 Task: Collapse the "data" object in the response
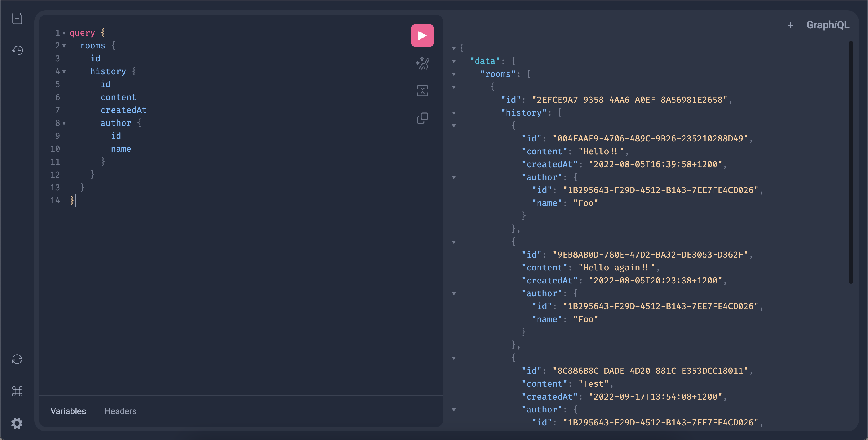coord(454,61)
